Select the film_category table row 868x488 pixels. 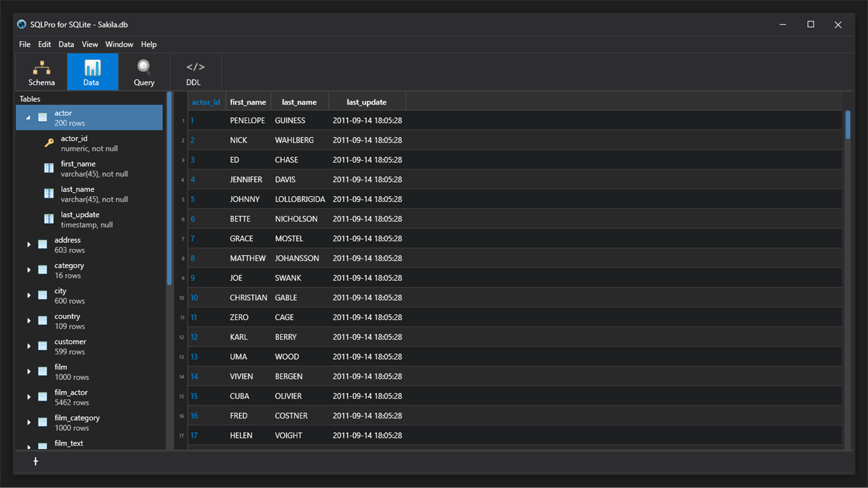[x=89, y=422]
